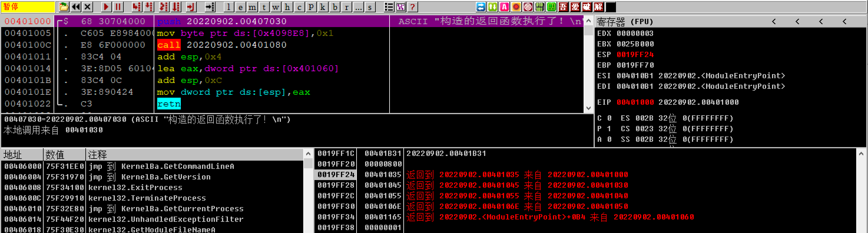
Task: Click the ESP register value 0019FF24
Action: click(x=635, y=54)
